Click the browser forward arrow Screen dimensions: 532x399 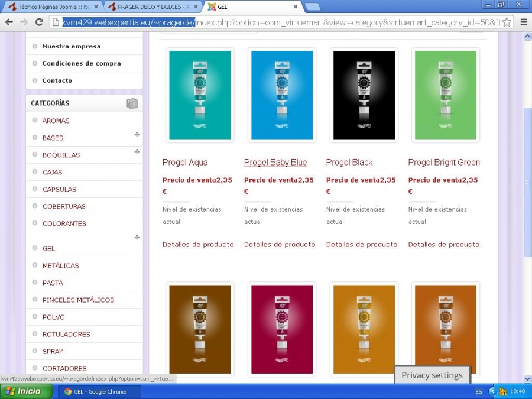click(24, 22)
